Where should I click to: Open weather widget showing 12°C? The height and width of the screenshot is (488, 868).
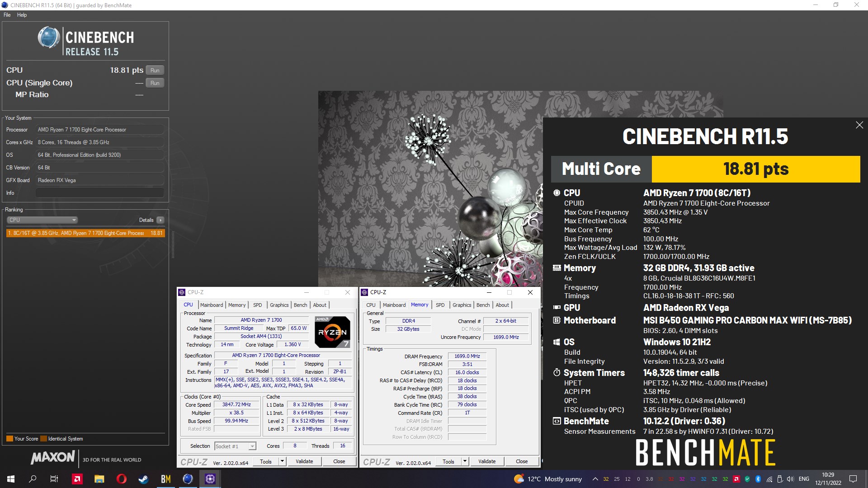[548, 479]
